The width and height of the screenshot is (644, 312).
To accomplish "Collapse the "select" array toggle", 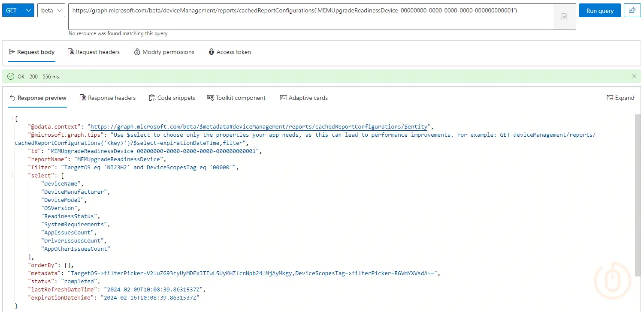I will click(x=10, y=175).
